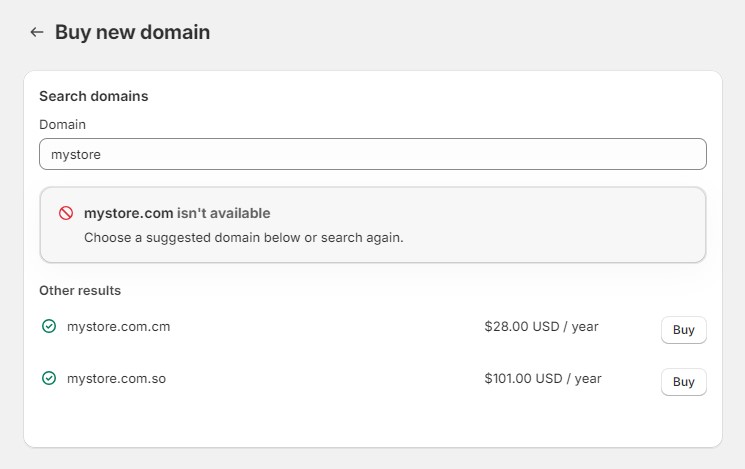Click the Other results heading
The width and height of the screenshot is (745, 469).
[80, 290]
